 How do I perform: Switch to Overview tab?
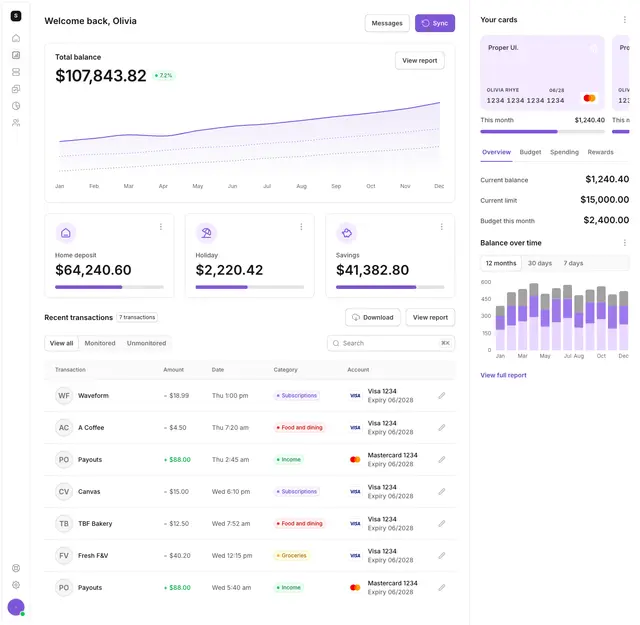click(496, 152)
